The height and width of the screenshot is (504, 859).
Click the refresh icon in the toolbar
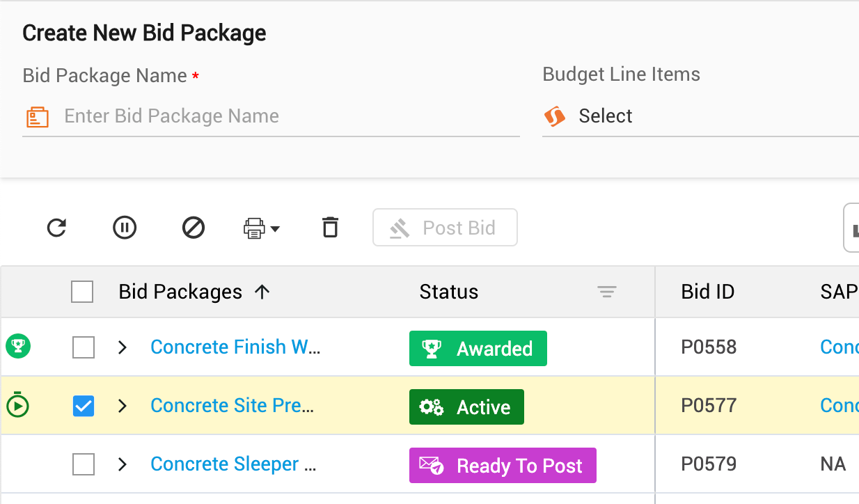point(56,228)
